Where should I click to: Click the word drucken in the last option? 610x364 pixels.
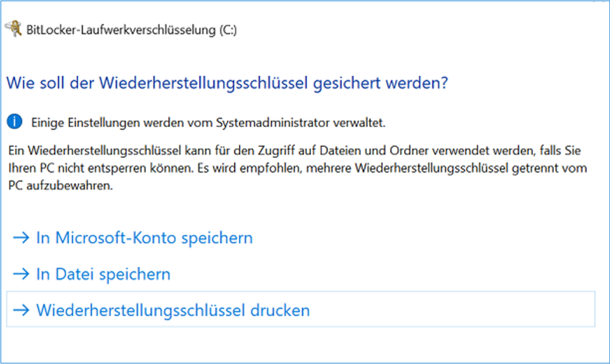[x=280, y=311]
